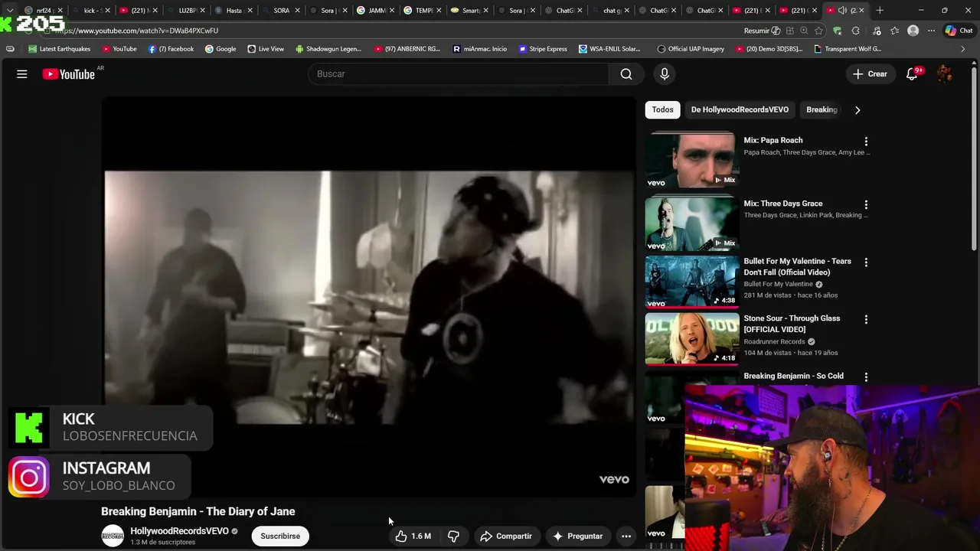Open more actions under the video
The height and width of the screenshot is (551, 980).
[626, 536]
